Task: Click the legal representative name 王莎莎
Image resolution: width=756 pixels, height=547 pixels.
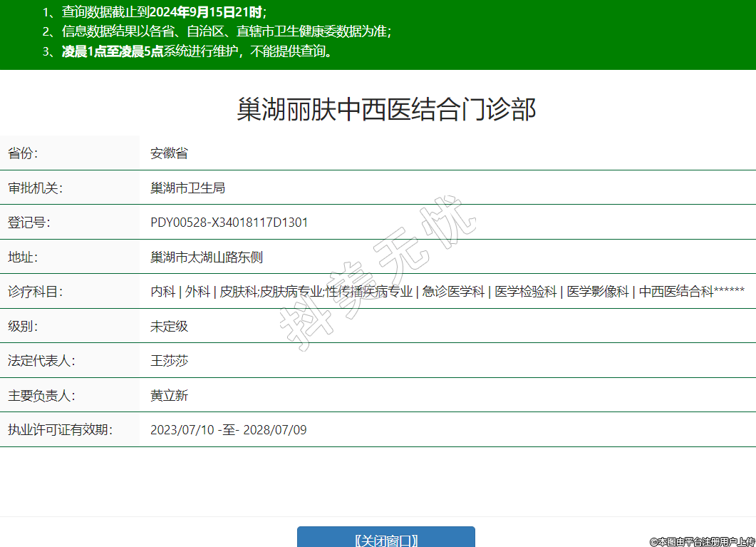Action: [x=169, y=361]
